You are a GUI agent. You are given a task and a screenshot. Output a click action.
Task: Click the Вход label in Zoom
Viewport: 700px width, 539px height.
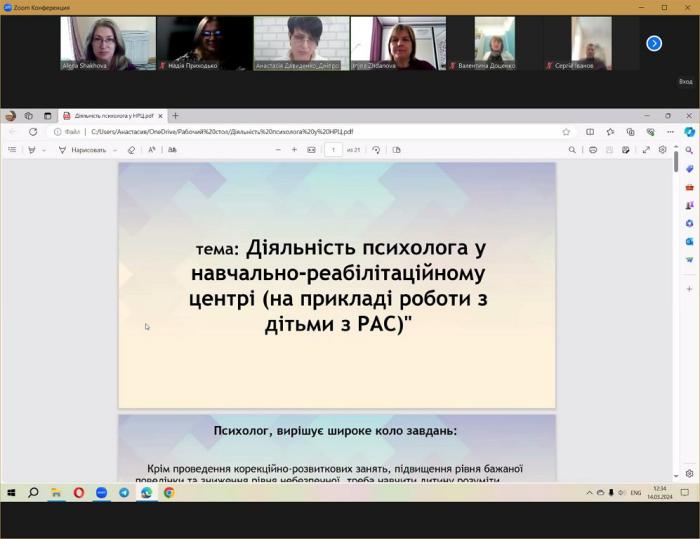(685, 82)
